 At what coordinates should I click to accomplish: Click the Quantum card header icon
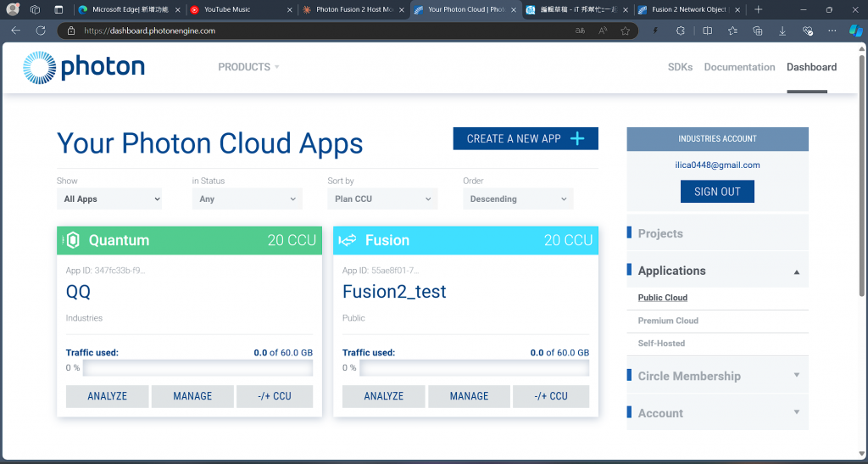click(73, 240)
